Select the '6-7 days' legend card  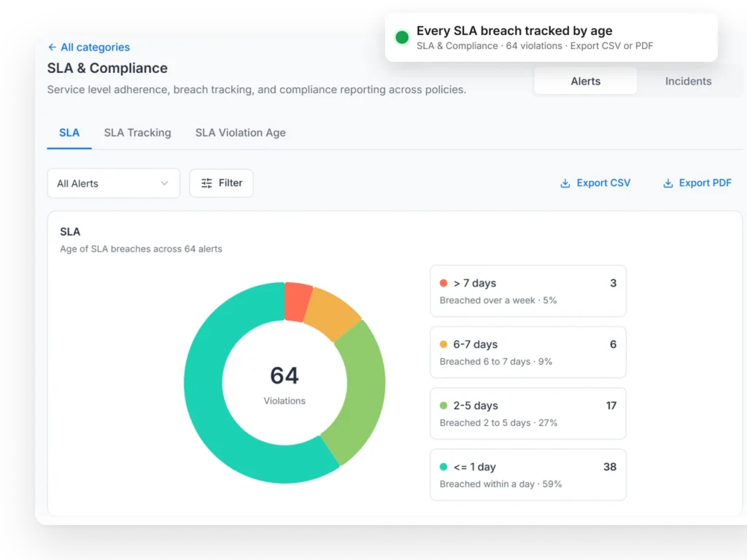click(528, 352)
